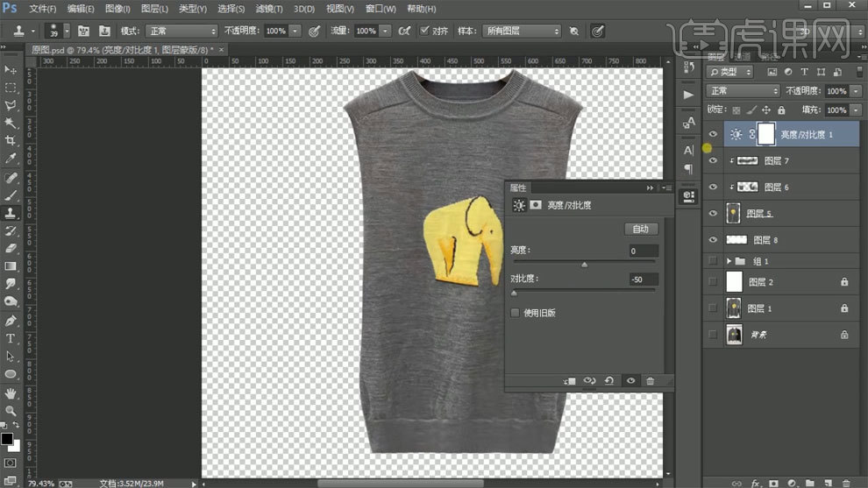Screen dimensions: 868x488
Task: Click the 亮度 slider handle
Action: pyautogui.click(x=585, y=264)
